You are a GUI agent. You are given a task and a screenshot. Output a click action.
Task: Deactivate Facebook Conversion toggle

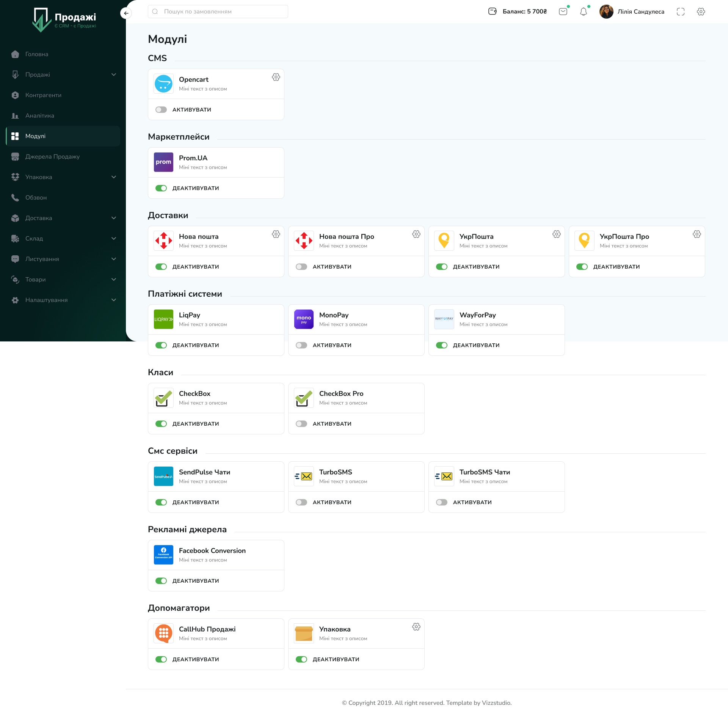click(161, 581)
